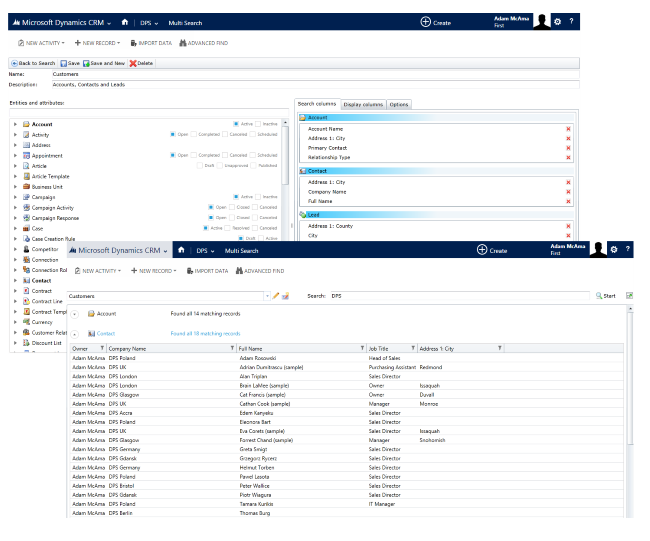Viewport: 650px width, 541px height.
Task: Expand the Business Unit tree node
Action: pos(15,187)
